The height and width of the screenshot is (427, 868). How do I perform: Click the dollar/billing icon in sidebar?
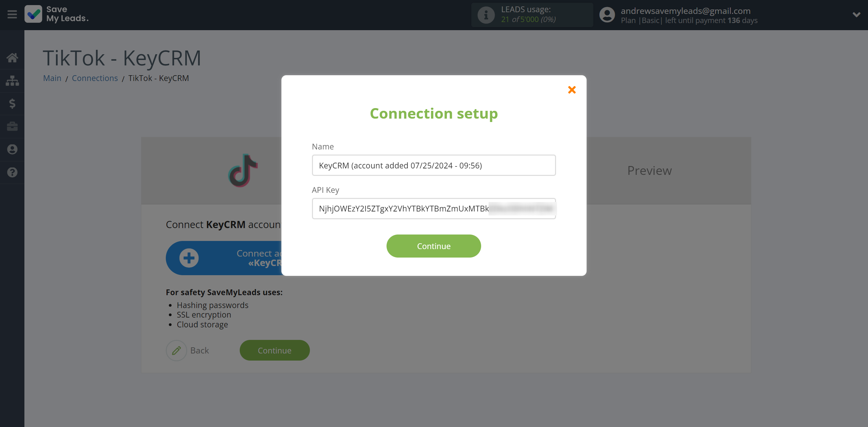point(12,103)
